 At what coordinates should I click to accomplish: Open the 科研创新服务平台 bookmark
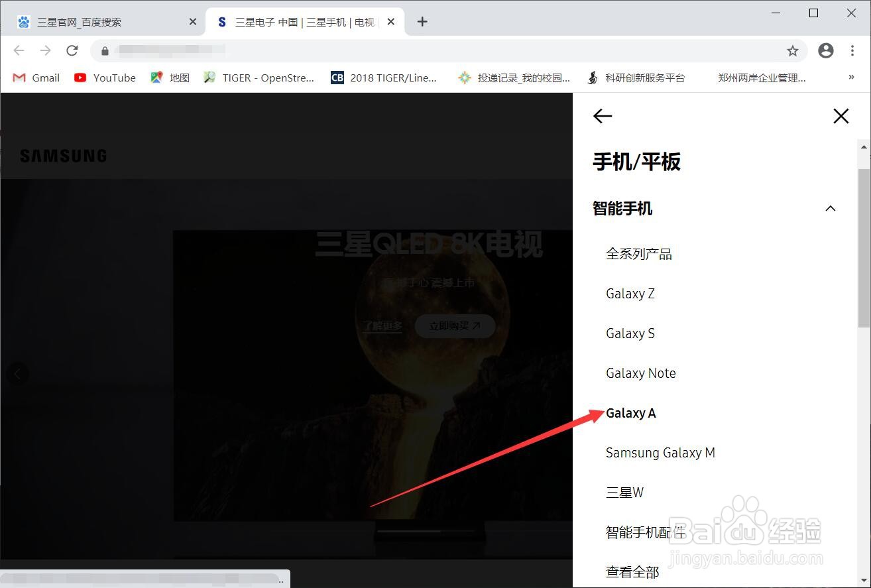point(636,78)
